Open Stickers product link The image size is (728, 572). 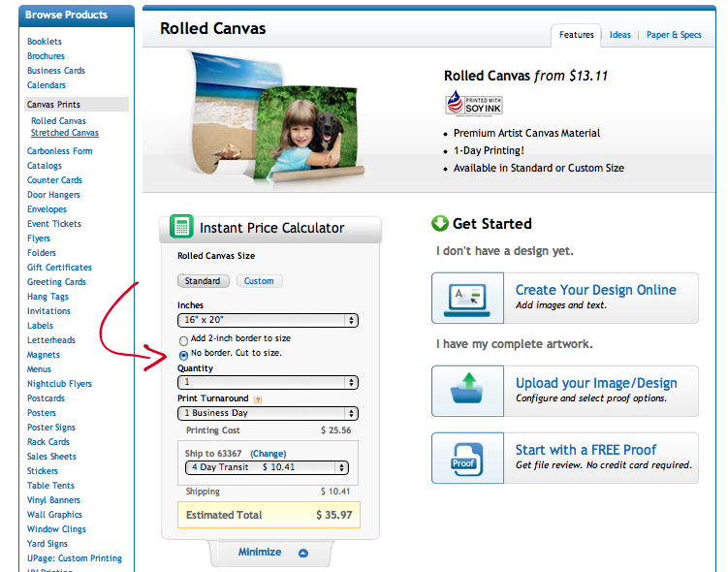pyautogui.click(x=43, y=471)
